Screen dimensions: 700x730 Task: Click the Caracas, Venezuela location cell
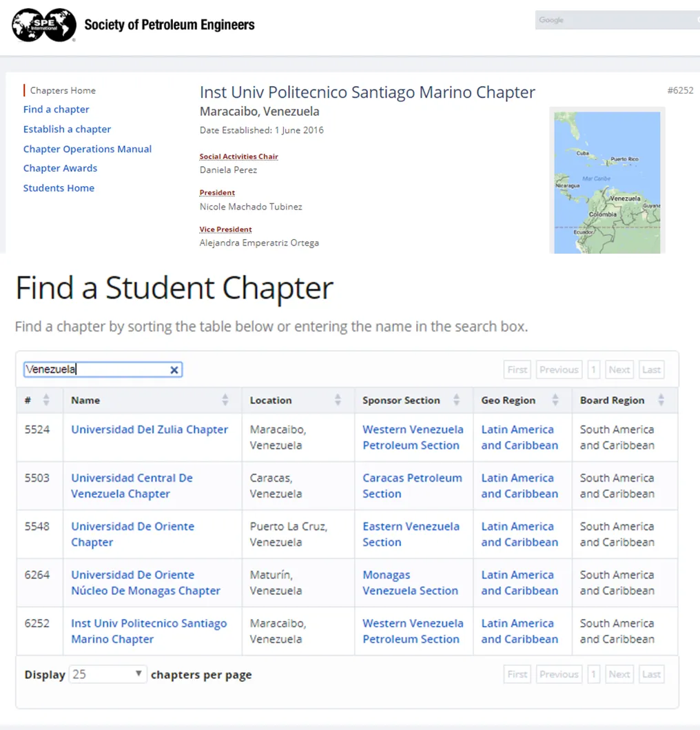pyautogui.click(x=298, y=485)
